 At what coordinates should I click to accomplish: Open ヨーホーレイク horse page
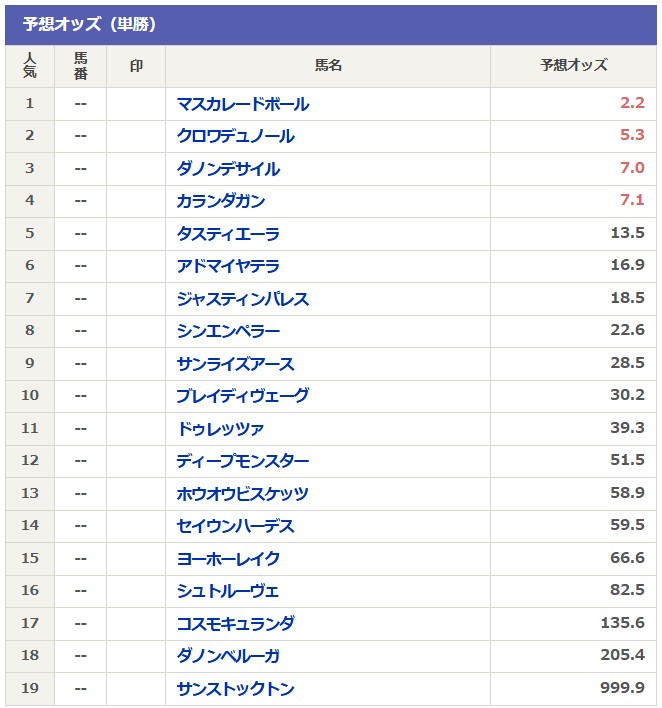point(228,559)
